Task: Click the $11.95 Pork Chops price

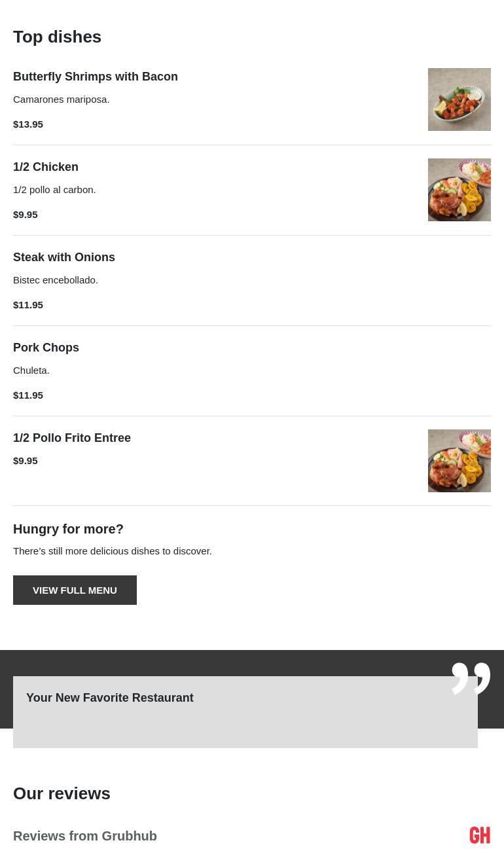Action: [x=28, y=395]
